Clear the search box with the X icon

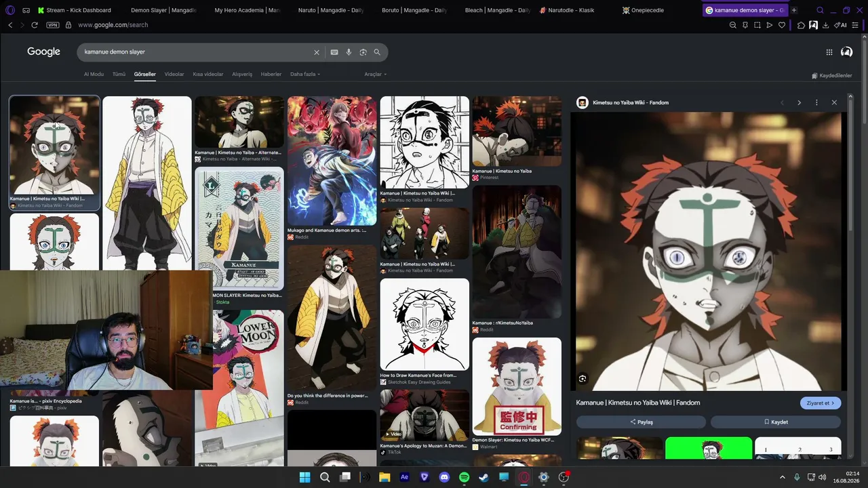coord(316,52)
